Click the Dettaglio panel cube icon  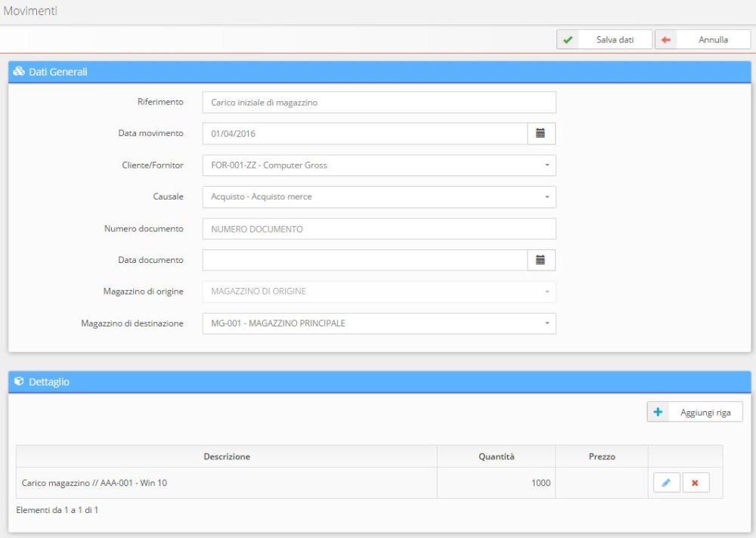(19, 382)
